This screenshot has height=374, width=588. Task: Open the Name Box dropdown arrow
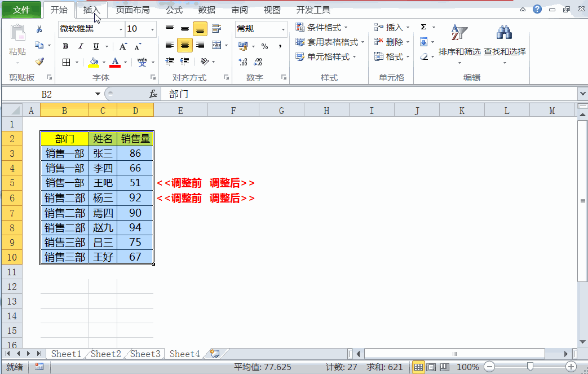(98, 94)
